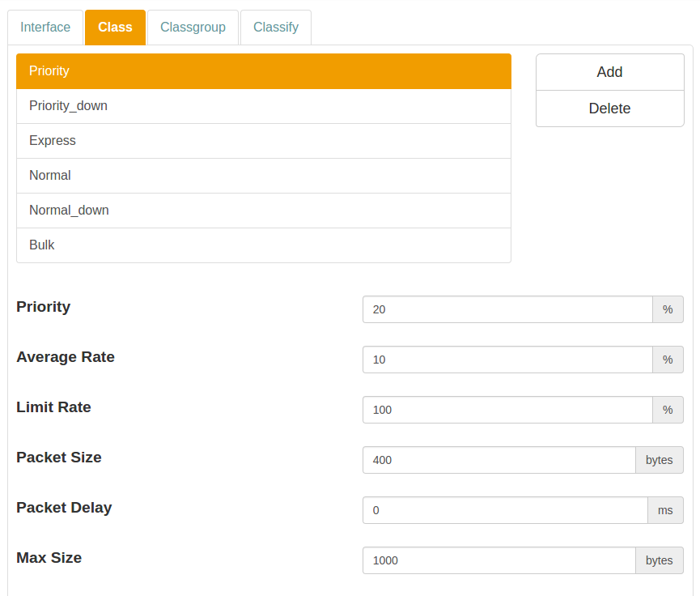700x596 pixels.
Task: Choose Priority_down from the class list
Action: coord(264,106)
